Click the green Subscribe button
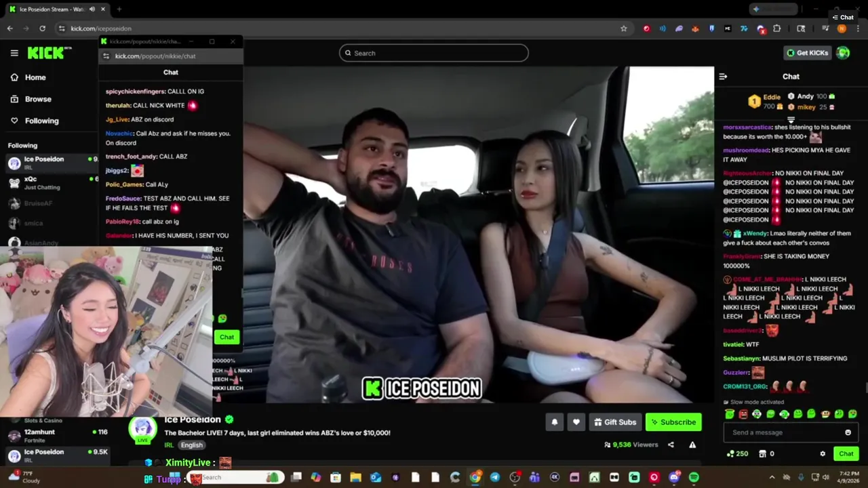Viewport: 868px width, 488px height. 673,422
